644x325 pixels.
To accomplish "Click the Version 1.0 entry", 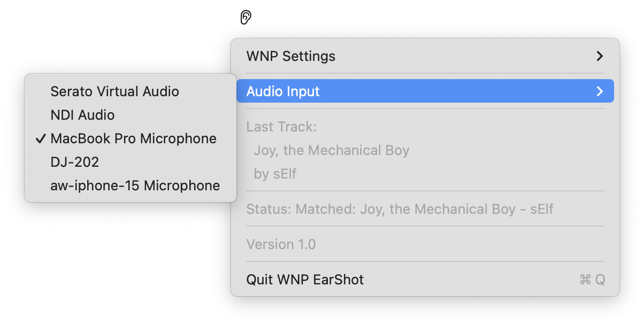I will [281, 244].
